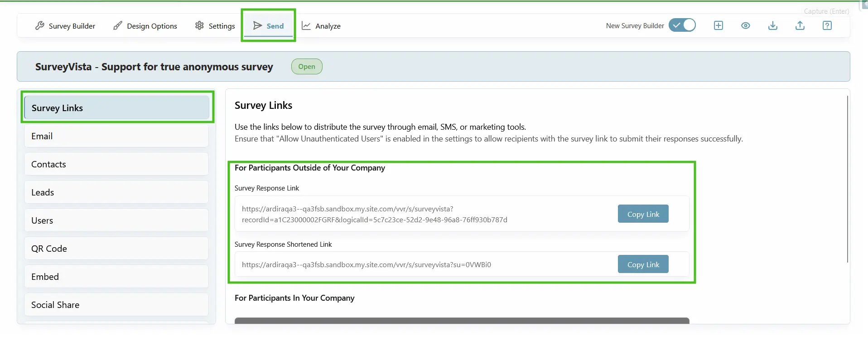Open Social Share option

coord(116,305)
